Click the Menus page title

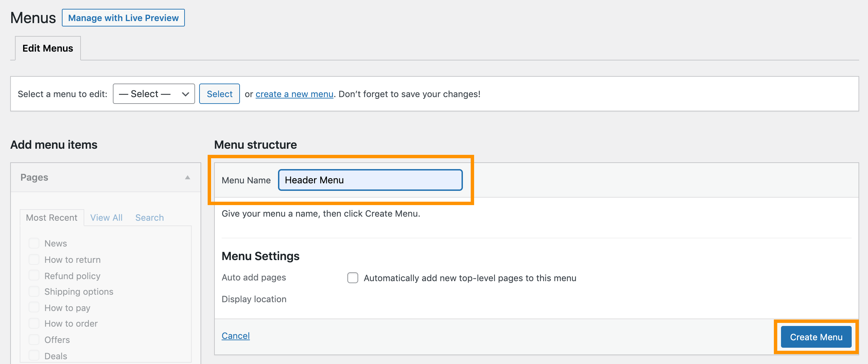33,18
